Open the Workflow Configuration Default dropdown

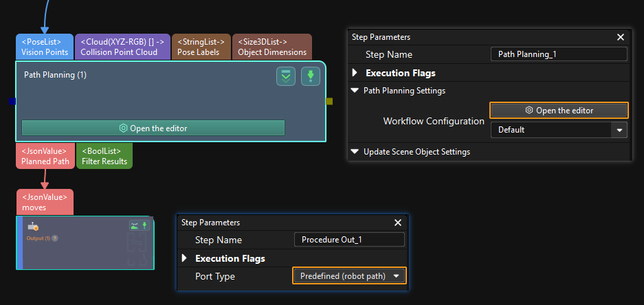(558, 130)
